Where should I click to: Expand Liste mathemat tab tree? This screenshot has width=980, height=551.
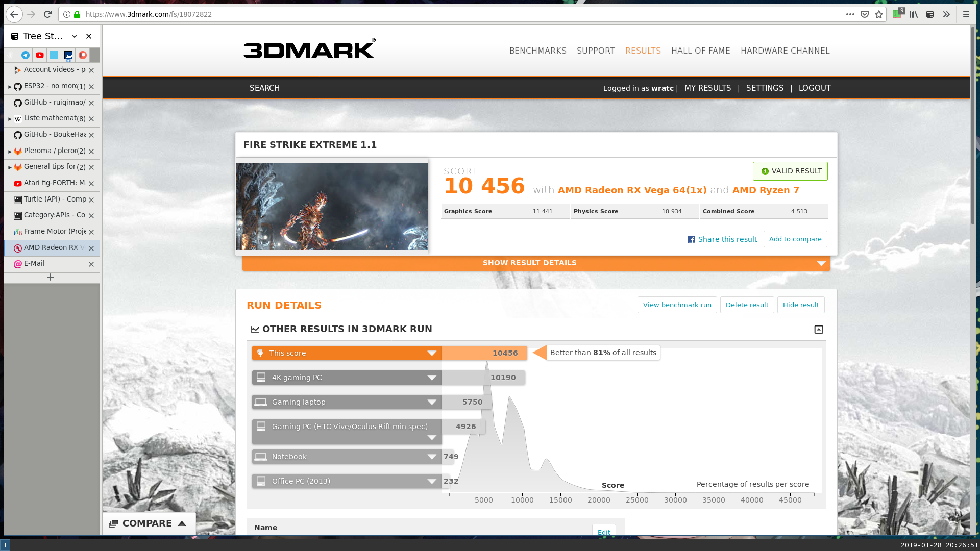10,119
